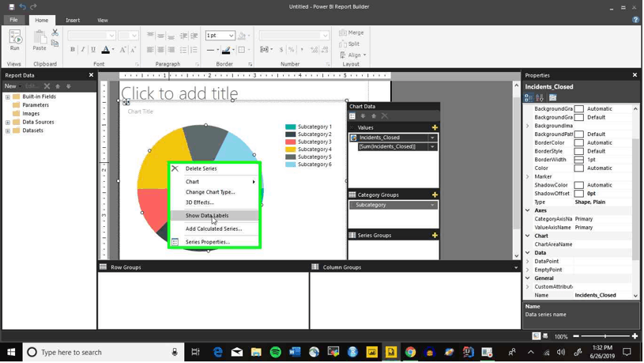Expand the Built-in Fields tree node

(x=7, y=96)
